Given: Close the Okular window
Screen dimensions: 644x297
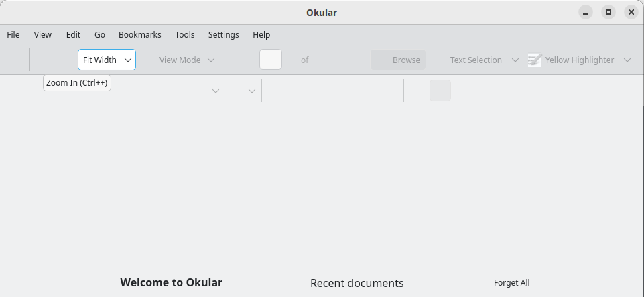Looking at the screenshot, I should tap(631, 12).
